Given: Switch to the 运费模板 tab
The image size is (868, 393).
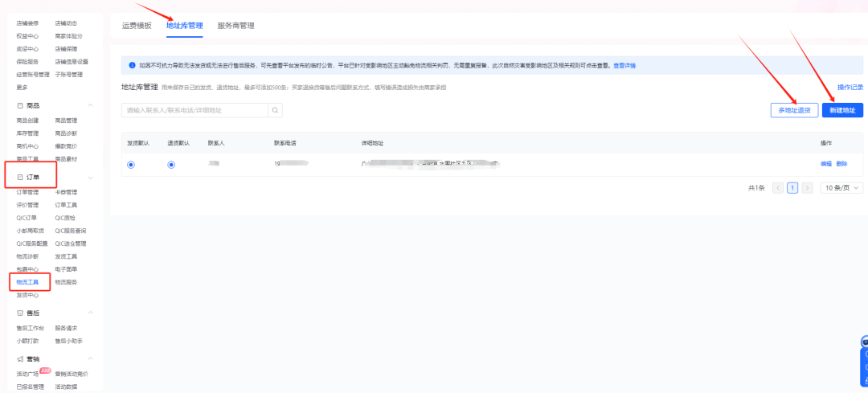Looking at the screenshot, I should pyautogui.click(x=137, y=26).
